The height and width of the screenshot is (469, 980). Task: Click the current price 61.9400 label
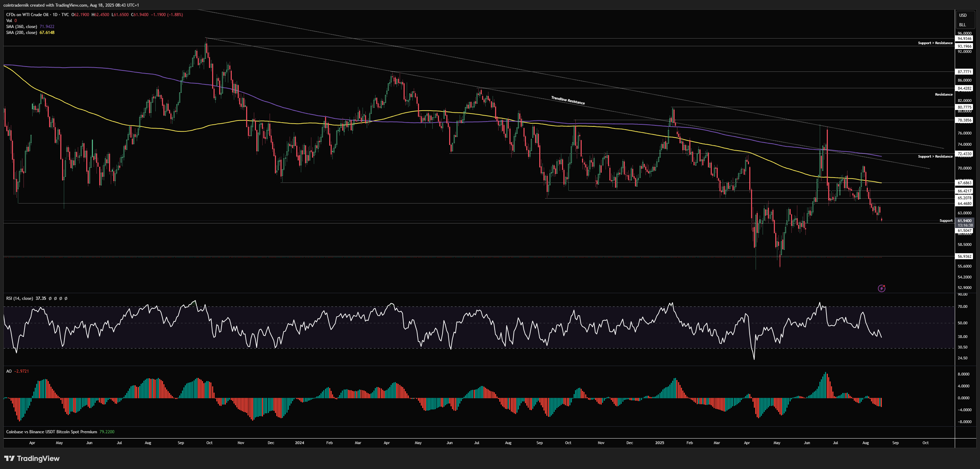click(965, 221)
